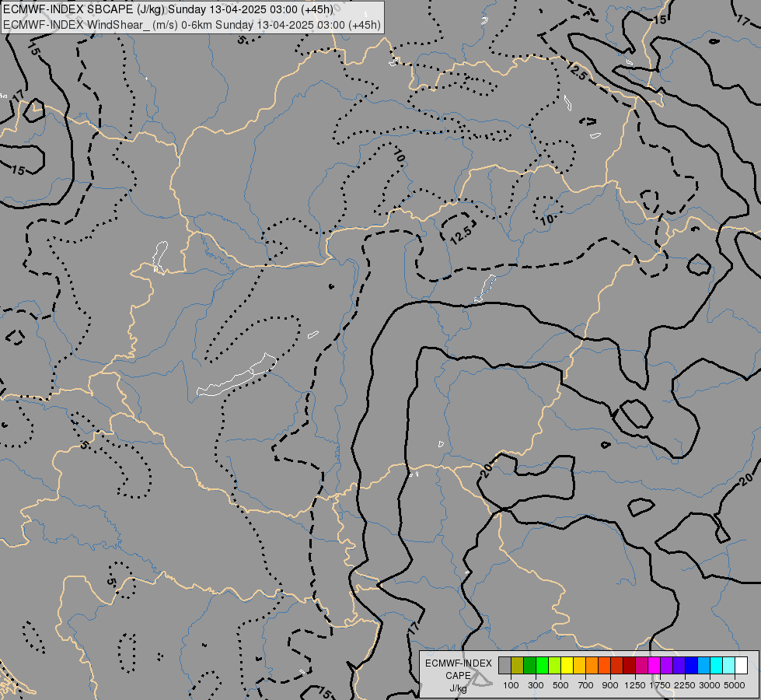Viewport: 761px width, 700px height.
Task: Click the 12.5 label inside the small dashed loop
Action: click(461, 235)
